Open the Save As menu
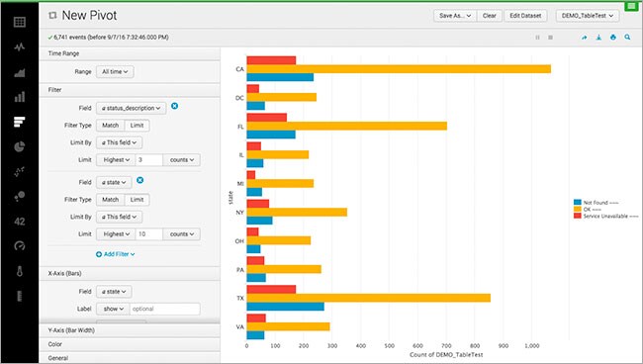Image resolution: width=643 pixels, height=364 pixels. 455,16
